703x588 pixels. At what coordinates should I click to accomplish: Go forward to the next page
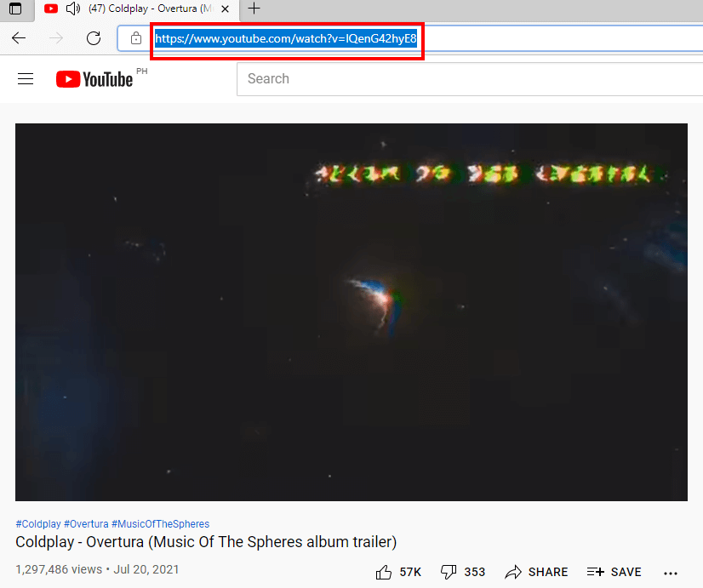(x=56, y=38)
